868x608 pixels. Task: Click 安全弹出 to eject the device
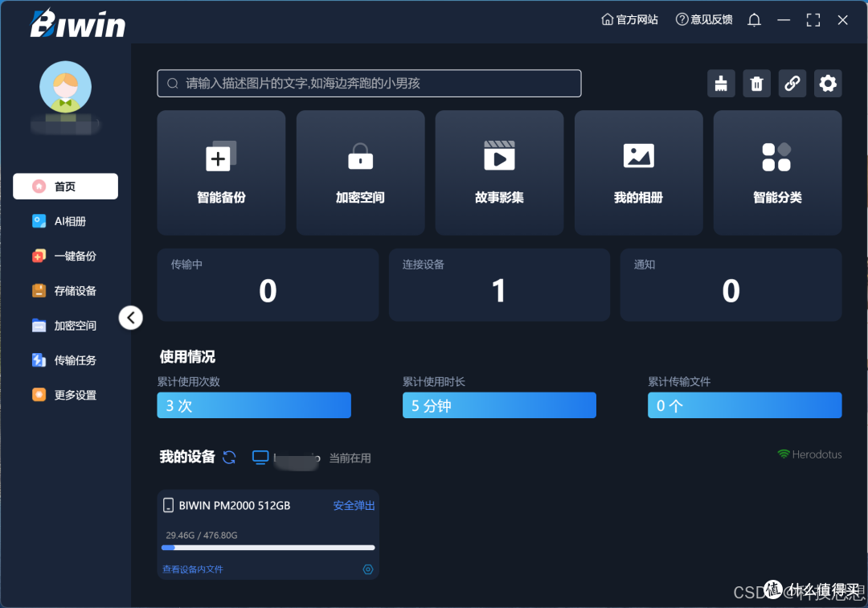click(x=354, y=506)
